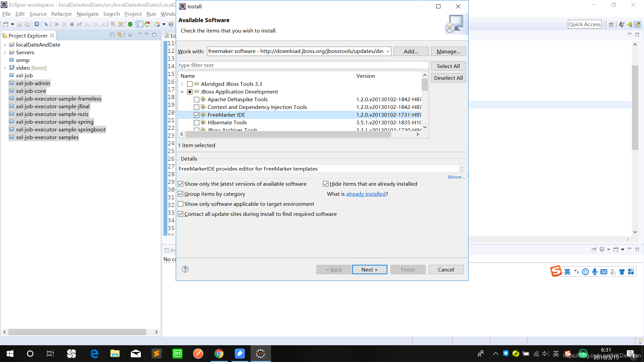Click the Sogou input method S logo
This screenshot has width=644, height=362.
556,271
